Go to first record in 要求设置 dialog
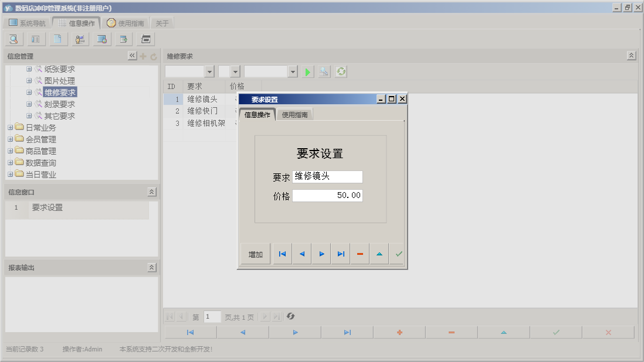Screen dimensions: 644x362 [x=283, y=254]
